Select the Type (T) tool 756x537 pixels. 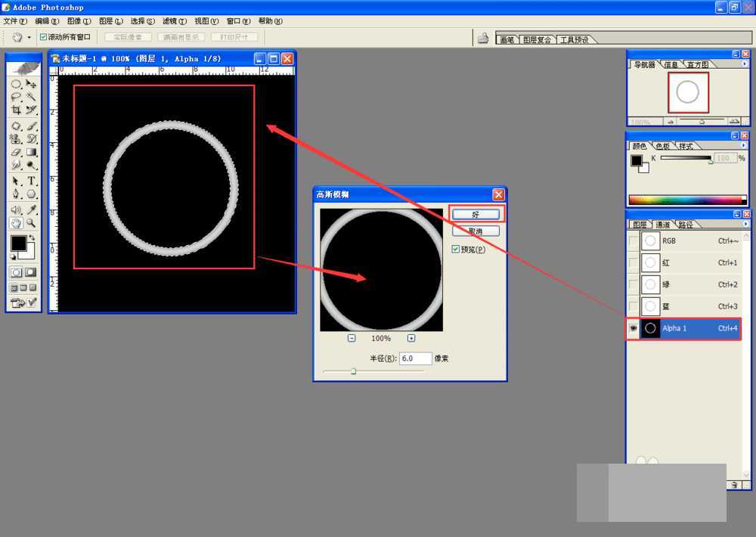click(32, 181)
